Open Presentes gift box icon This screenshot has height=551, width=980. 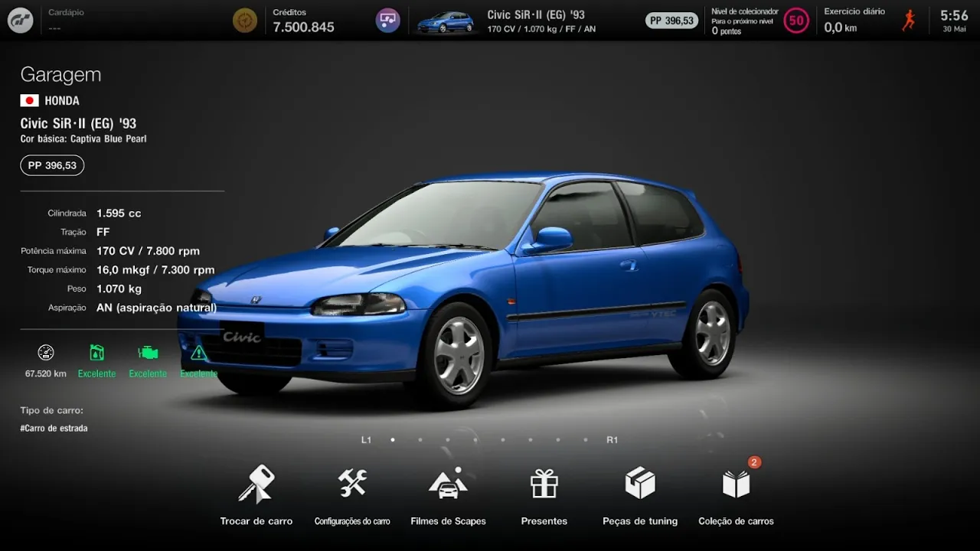click(x=544, y=484)
